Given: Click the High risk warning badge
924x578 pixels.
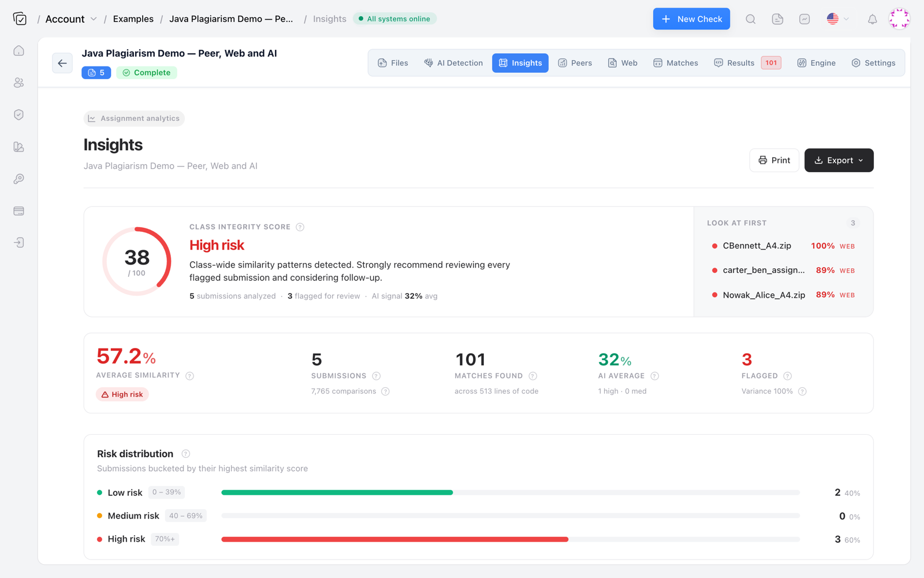Looking at the screenshot, I should click(x=122, y=394).
